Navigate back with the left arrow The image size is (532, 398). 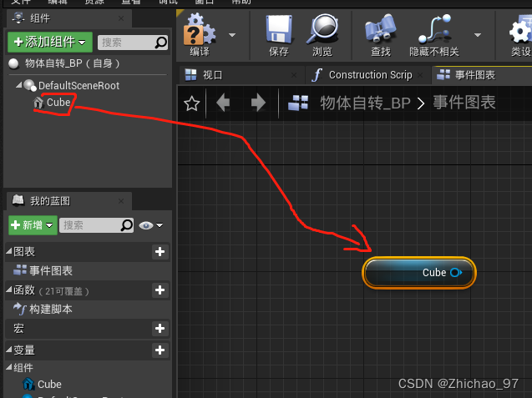(x=223, y=103)
